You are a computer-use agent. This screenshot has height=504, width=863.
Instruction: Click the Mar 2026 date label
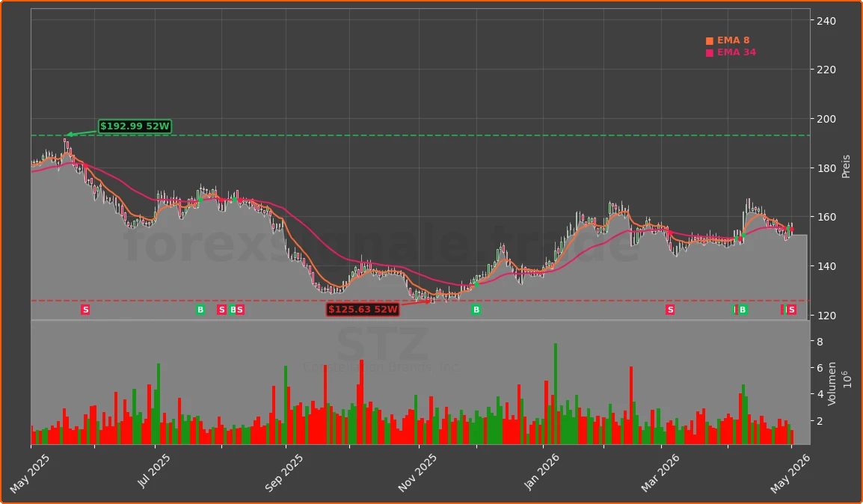tap(660, 473)
